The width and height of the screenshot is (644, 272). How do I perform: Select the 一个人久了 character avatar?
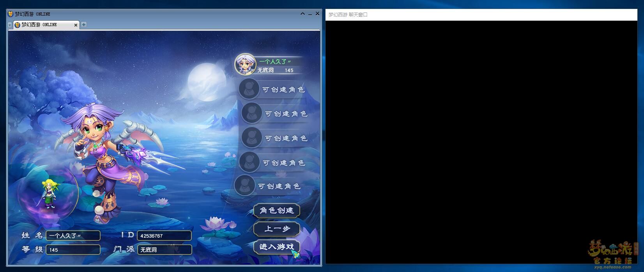(x=245, y=64)
